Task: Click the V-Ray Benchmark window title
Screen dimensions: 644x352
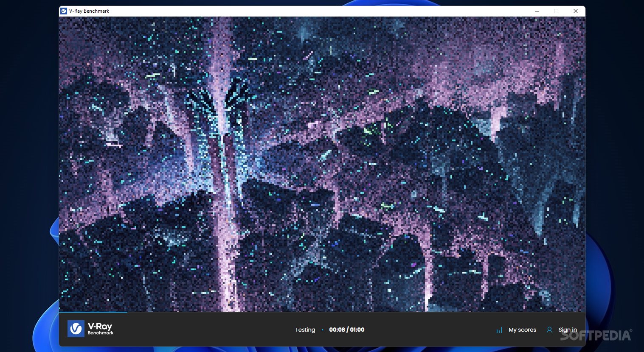Action: click(x=89, y=11)
